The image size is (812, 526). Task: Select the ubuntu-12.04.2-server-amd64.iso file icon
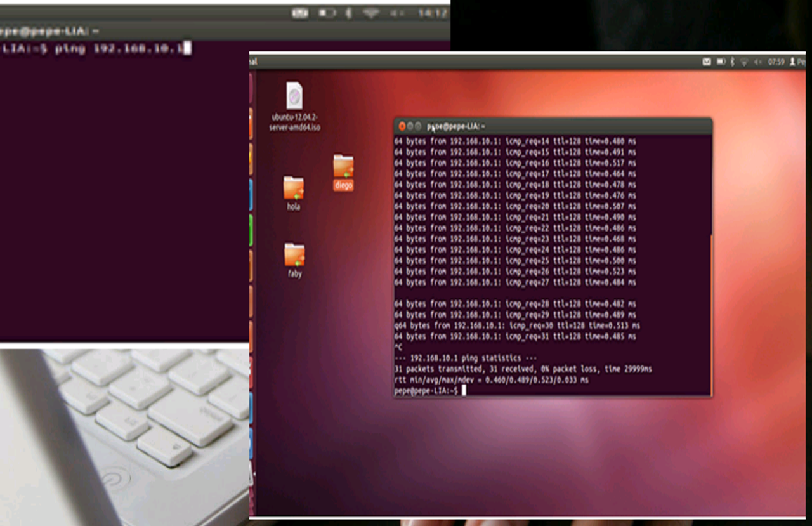(x=294, y=95)
